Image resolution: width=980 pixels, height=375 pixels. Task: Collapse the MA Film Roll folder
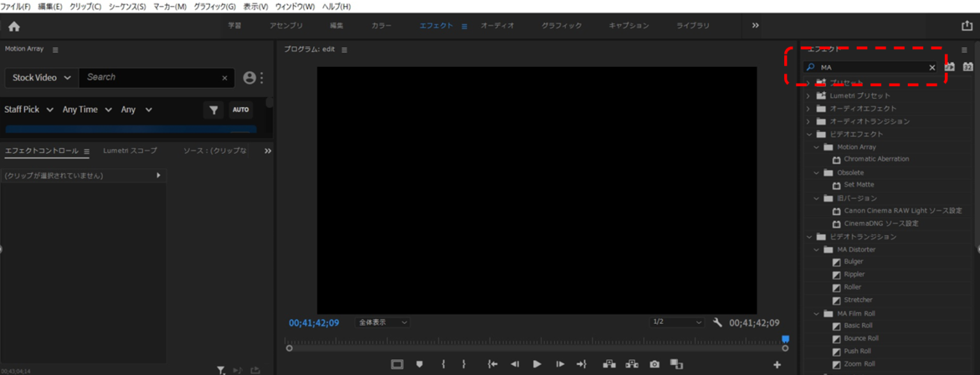coord(817,313)
